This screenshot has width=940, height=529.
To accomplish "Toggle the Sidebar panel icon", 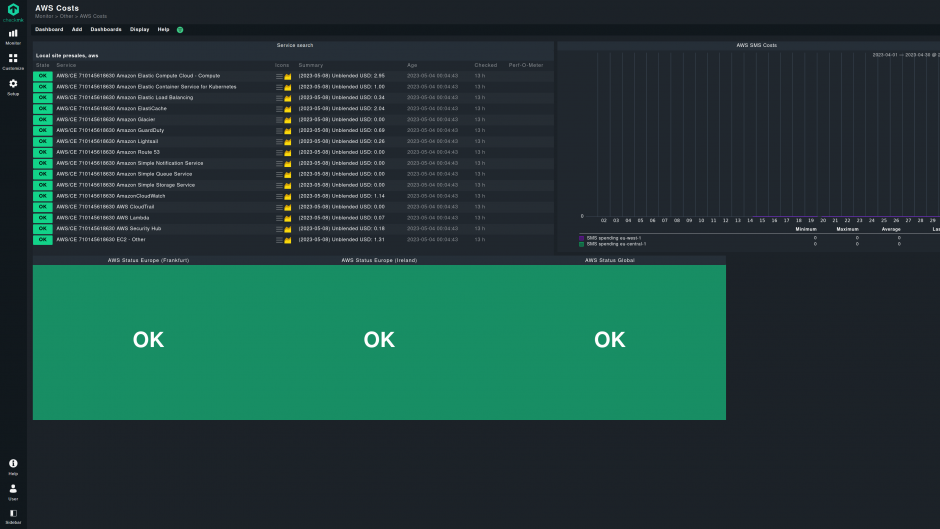I will click(13, 514).
